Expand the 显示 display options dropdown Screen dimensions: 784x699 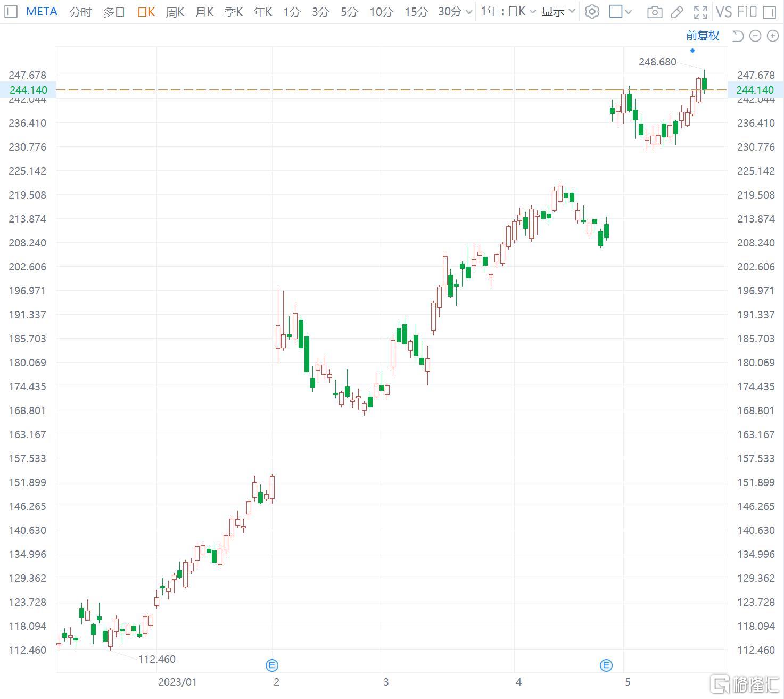tap(558, 11)
